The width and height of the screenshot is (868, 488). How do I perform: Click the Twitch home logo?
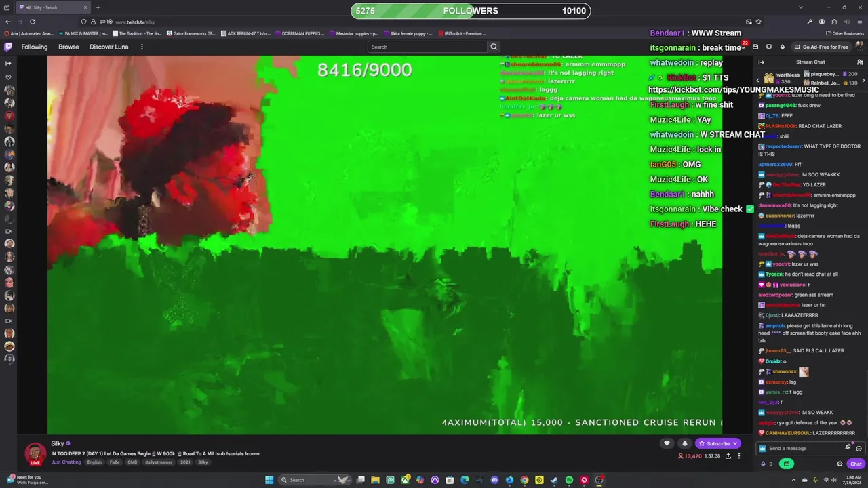(x=8, y=47)
